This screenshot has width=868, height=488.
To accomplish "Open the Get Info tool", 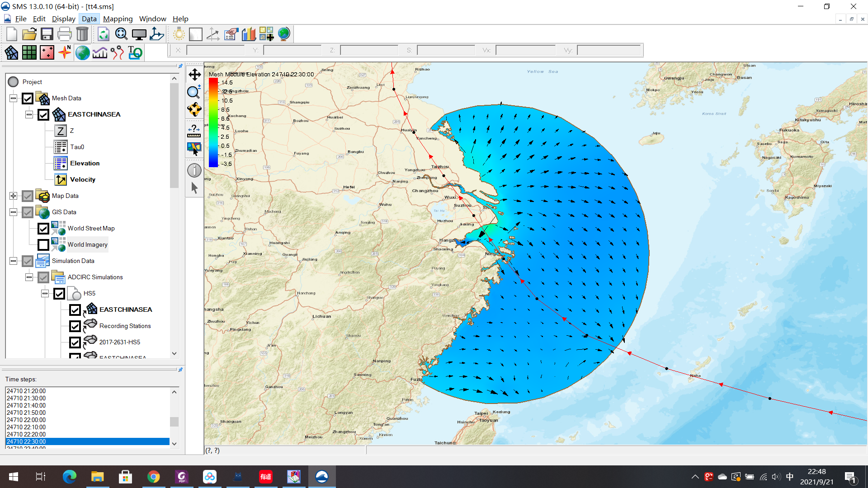I will coord(194,170).
